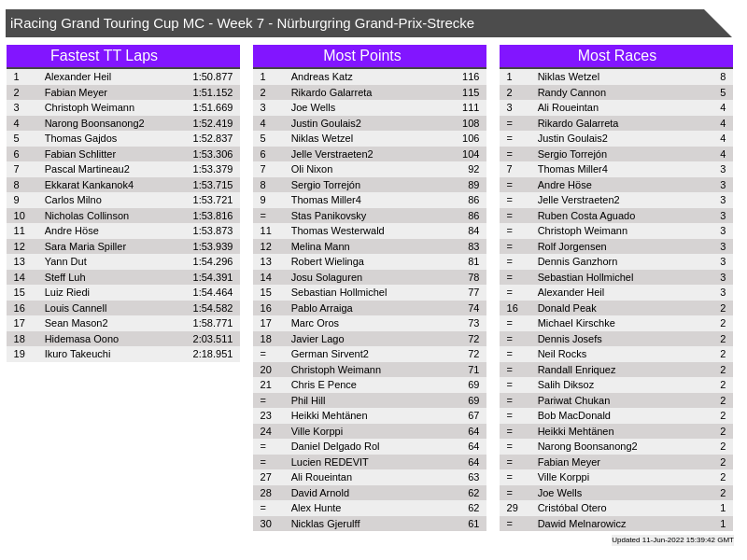
Task: Click Donald Peak in Most Races
Action: (566, 308)
